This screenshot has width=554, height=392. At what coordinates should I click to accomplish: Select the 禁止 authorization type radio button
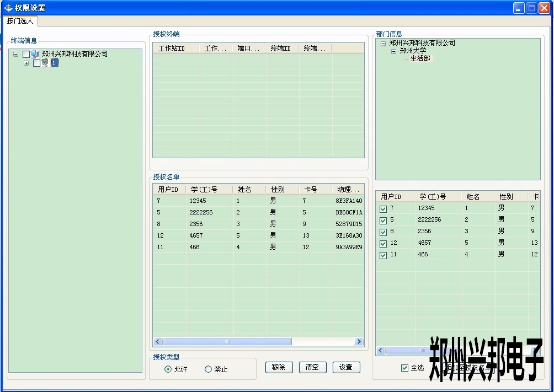tap(208, 369)
